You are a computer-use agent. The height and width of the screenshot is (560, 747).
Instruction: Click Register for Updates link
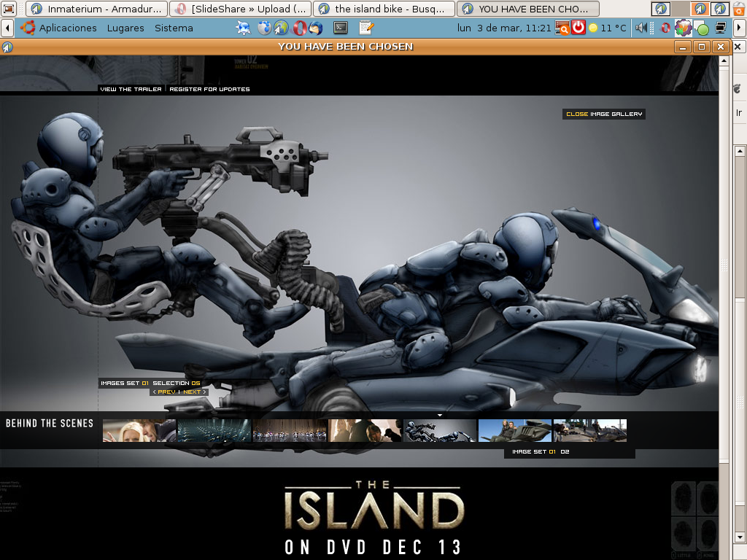(209, 89)
